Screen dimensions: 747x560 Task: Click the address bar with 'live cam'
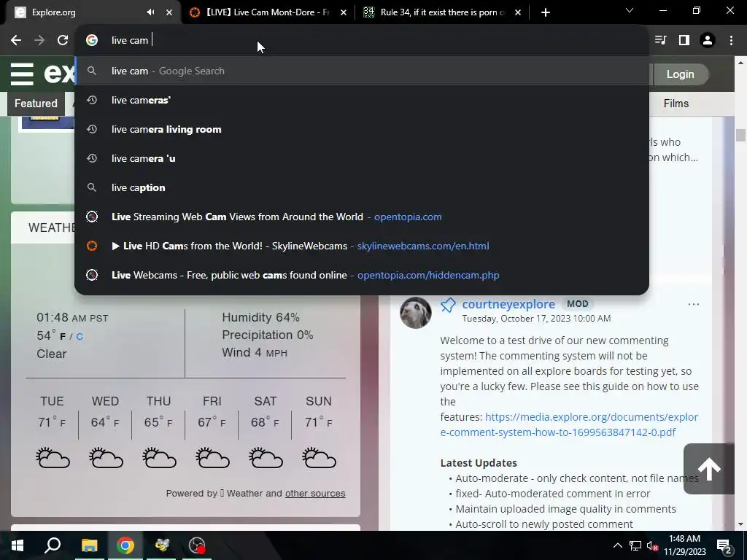[362, 41]
